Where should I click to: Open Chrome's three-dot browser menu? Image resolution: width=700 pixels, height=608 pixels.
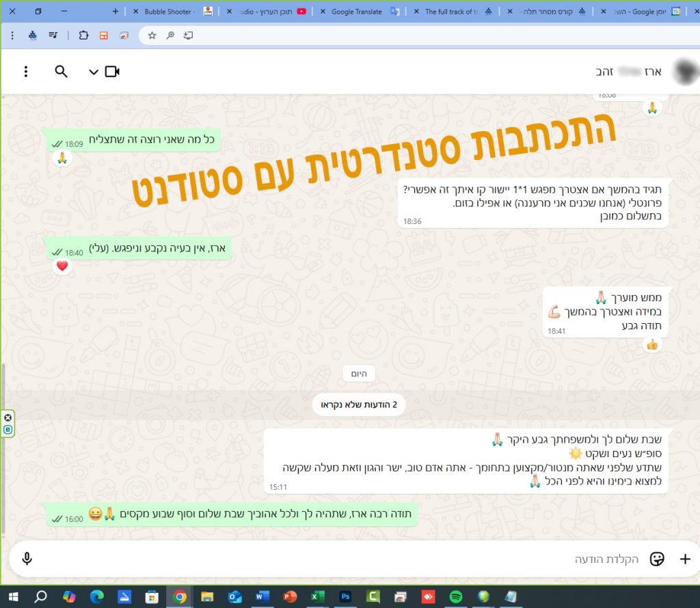[13, 36]
